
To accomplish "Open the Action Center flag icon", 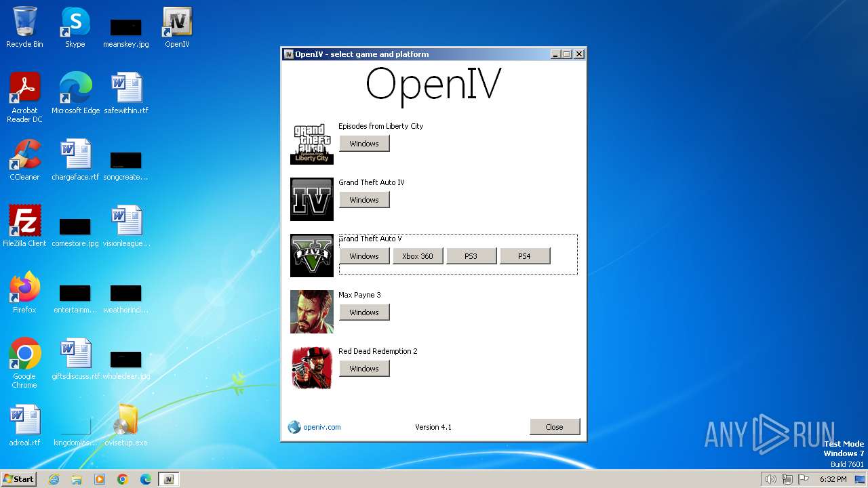I will (803, 479).
